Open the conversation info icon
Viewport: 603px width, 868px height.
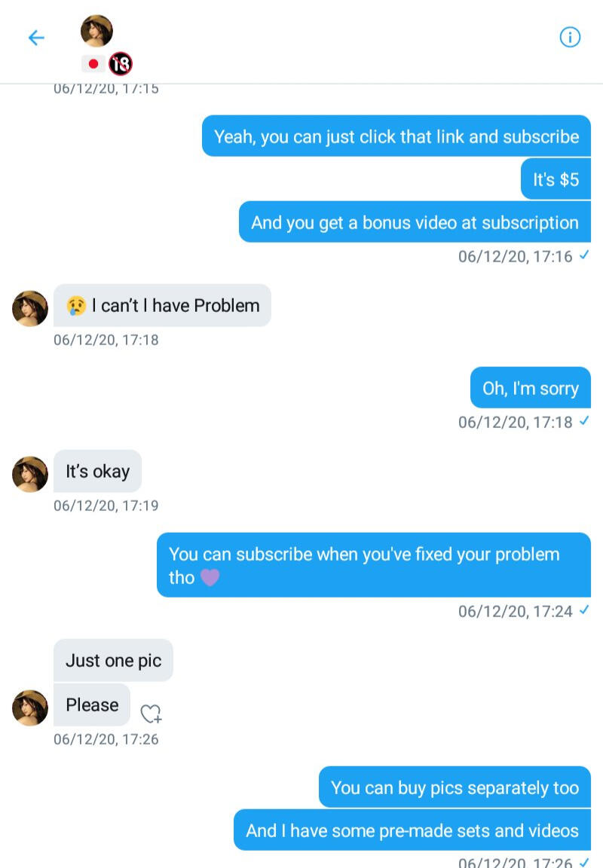tap(570, 37)
